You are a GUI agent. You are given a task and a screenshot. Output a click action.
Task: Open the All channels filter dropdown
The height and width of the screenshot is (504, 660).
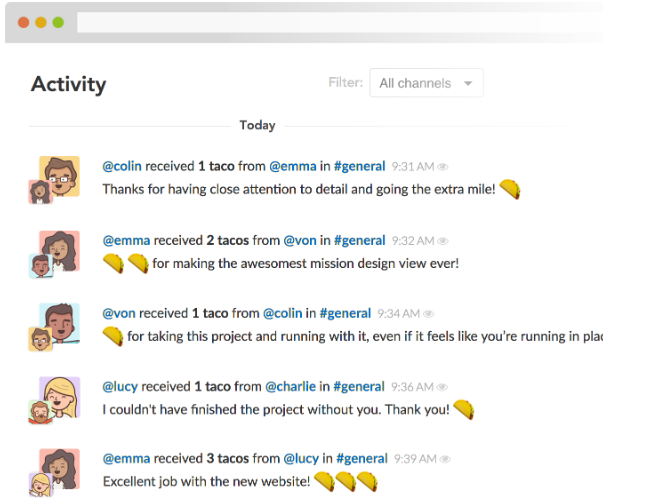point(426,83)
